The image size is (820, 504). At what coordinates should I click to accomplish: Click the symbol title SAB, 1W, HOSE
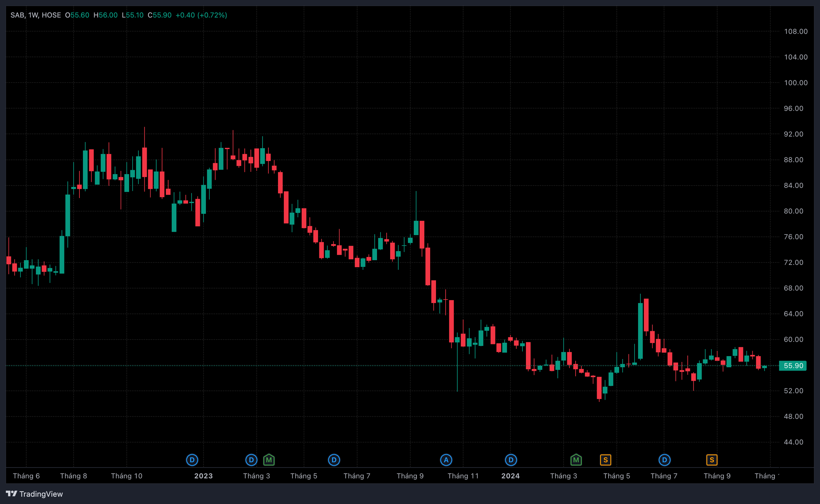(36, 15)
